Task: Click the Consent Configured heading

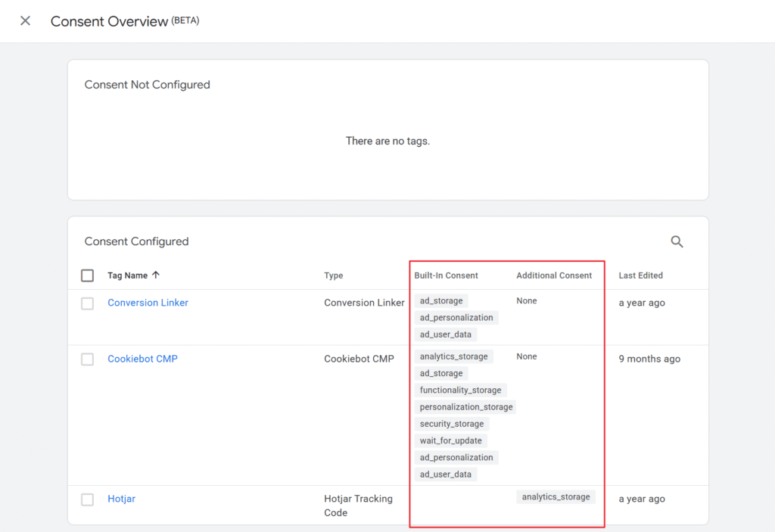Action: click(136, 241)
